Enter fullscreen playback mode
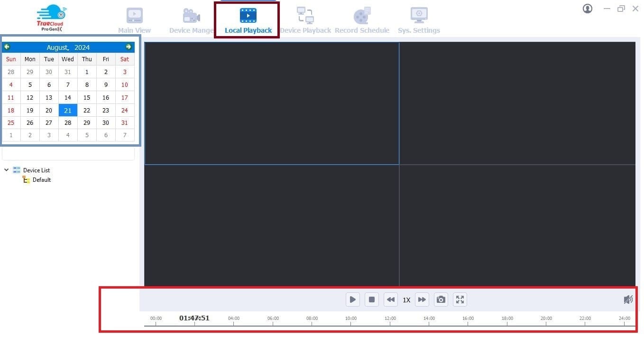Viewport: 644px width, 337px height. (x=460, y=300)
